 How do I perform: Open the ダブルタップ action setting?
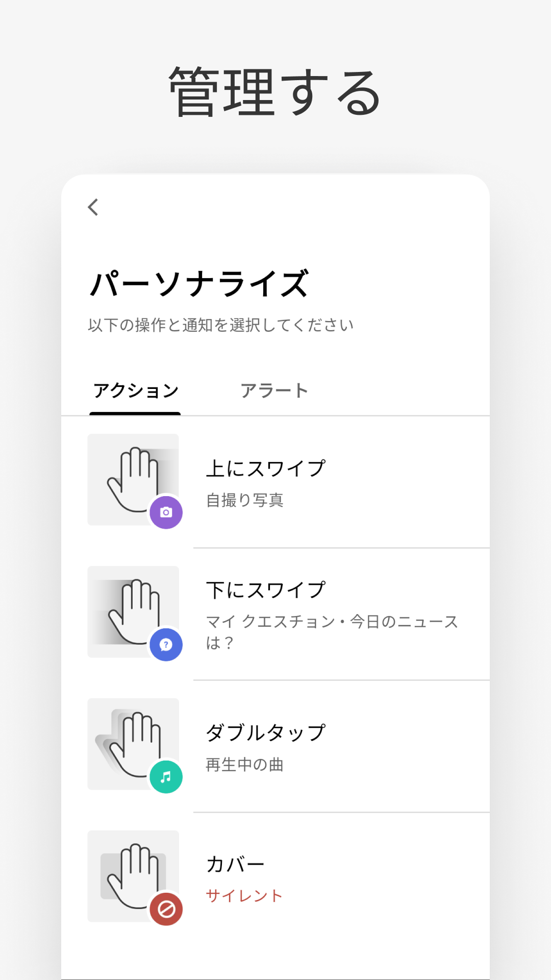click(275, 747)
